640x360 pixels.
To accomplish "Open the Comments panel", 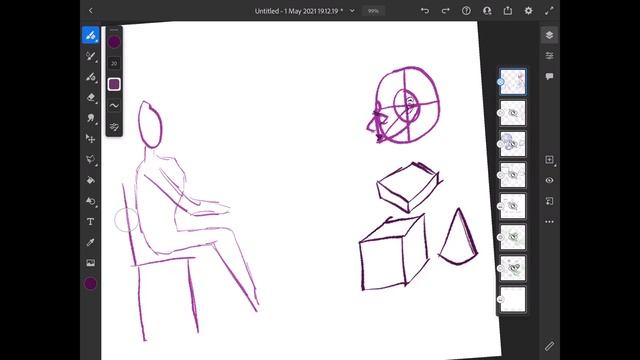I will (549, 77).
